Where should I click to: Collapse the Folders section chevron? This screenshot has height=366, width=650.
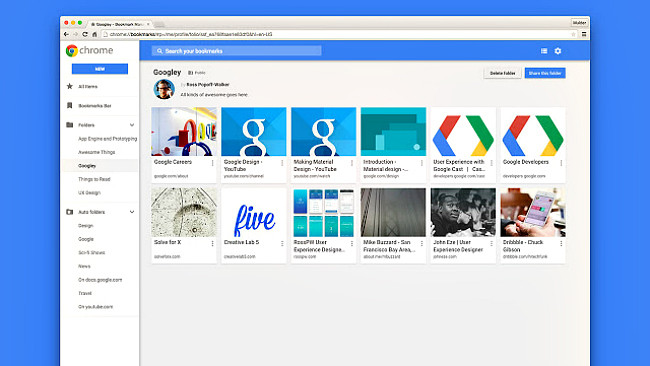(132, 125)
